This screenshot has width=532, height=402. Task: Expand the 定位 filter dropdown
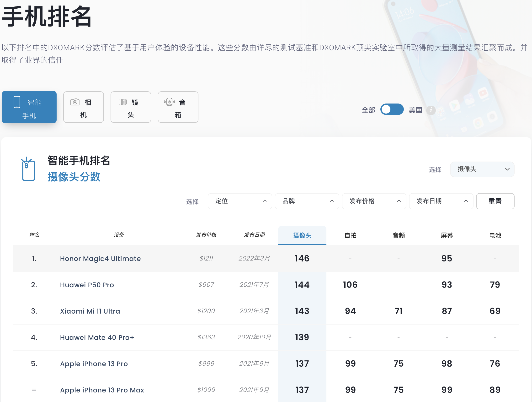239,201
